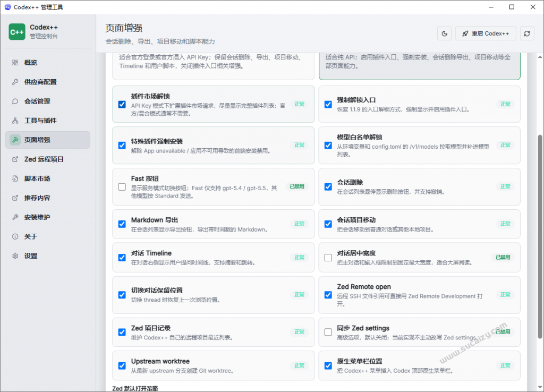
Task: Enable 同步 Zed settings checkbox
Action: (328, 332)
